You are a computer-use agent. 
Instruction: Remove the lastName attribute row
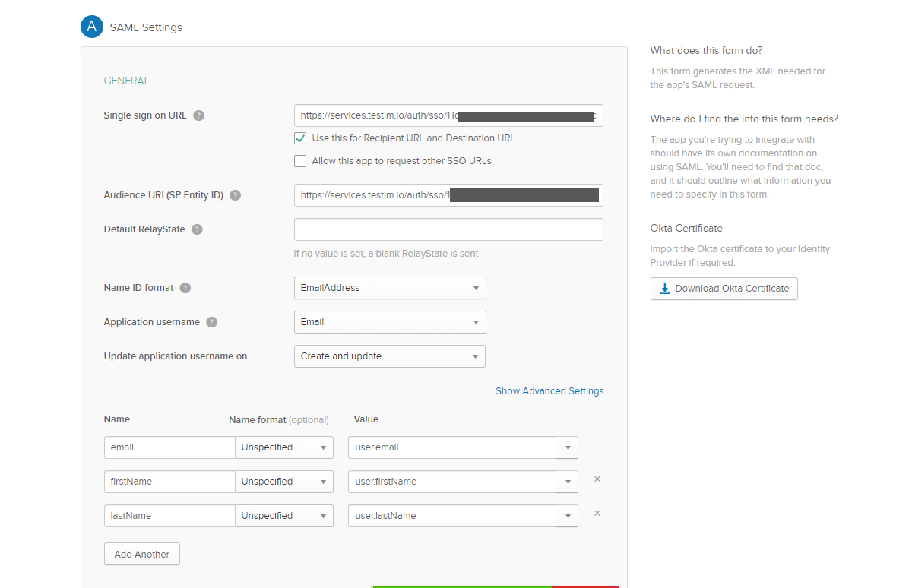coord(597,514)
